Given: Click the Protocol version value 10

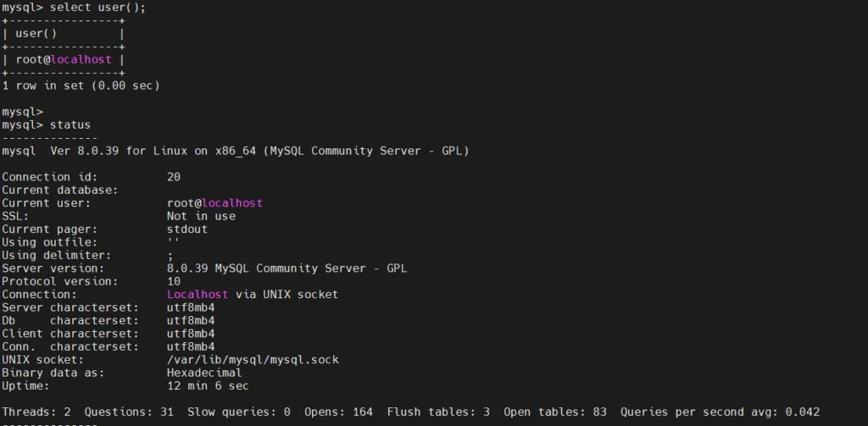Looking at the screenshot, I should pyautogui.click(x=174, y=282).
